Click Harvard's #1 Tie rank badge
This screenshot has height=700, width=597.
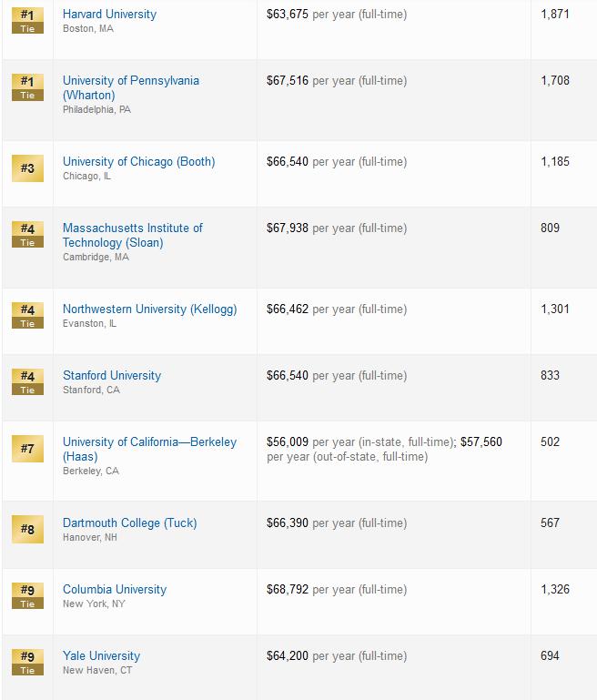tap(27, 21)
